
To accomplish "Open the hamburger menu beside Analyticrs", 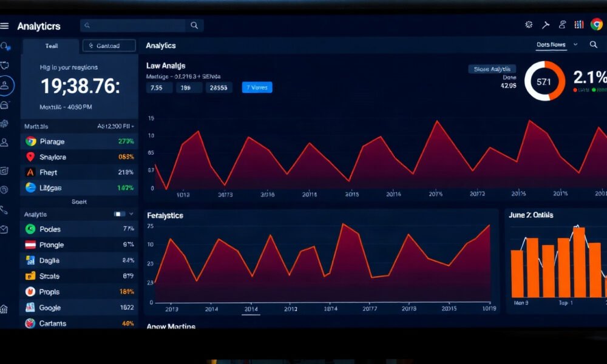I will (x=4, y=26).
